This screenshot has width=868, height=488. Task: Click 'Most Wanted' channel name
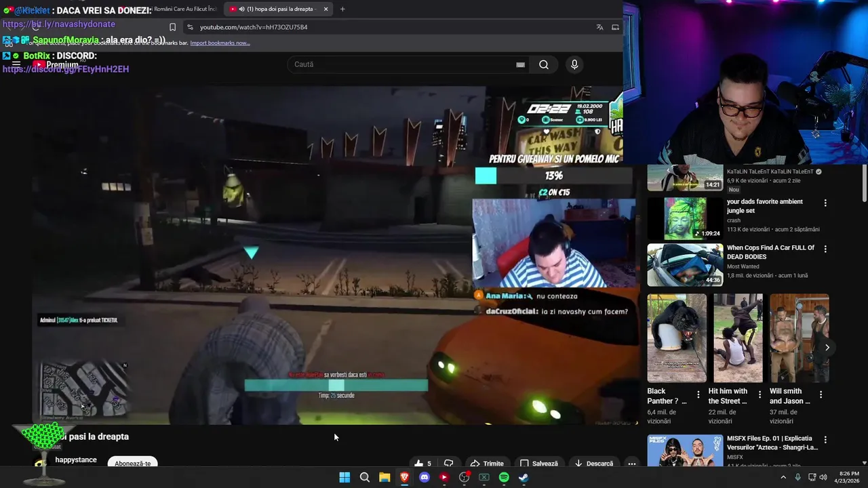pos(743,266)
